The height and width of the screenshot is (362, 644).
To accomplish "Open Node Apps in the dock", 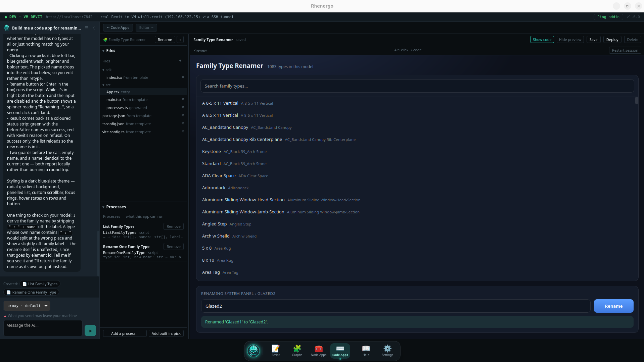I will coord(318,351).
